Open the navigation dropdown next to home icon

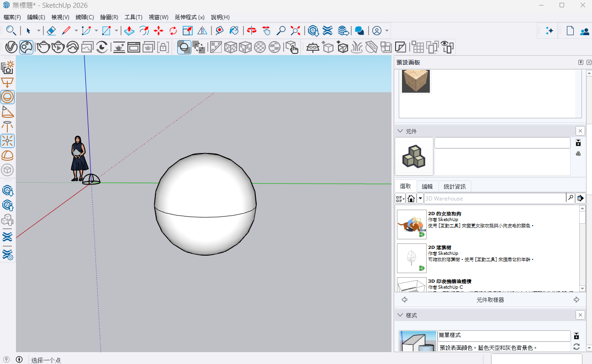420,198
